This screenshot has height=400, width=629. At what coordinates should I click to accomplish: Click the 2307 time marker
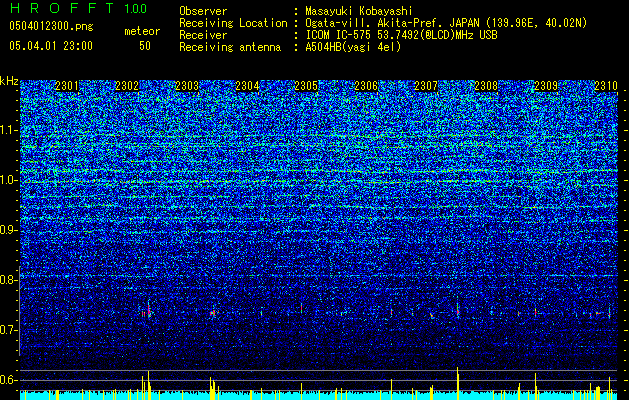(426, 86)
